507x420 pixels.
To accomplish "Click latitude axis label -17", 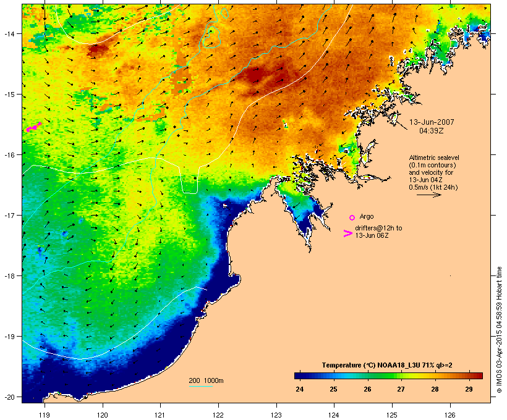I will [9, 215].
